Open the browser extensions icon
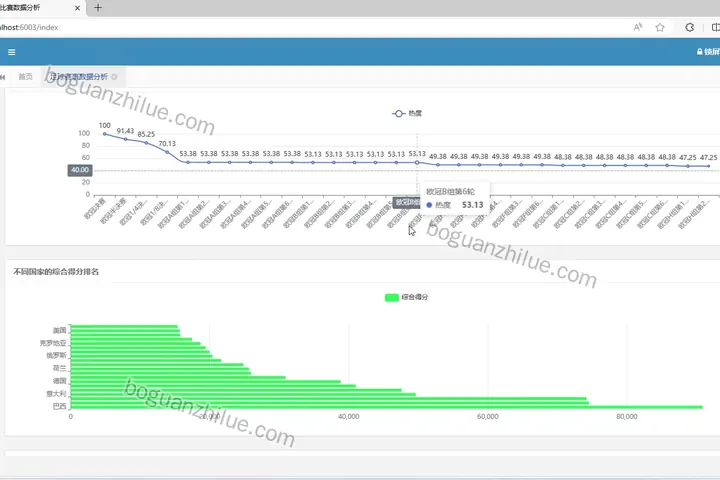This screenshot has width=720, height=480. (x=689, y=27)
